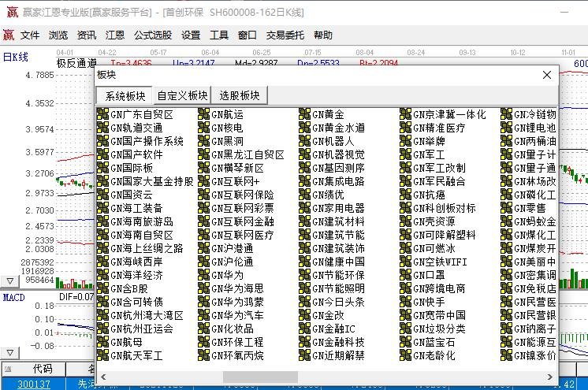Select GN基因测序 block
The width and height of the screenshot is (588, 390).
[x=339, y=168]
